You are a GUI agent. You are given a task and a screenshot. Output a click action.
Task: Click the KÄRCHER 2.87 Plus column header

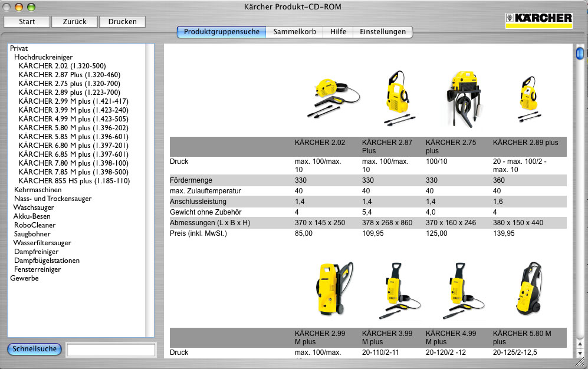point(387,146)
